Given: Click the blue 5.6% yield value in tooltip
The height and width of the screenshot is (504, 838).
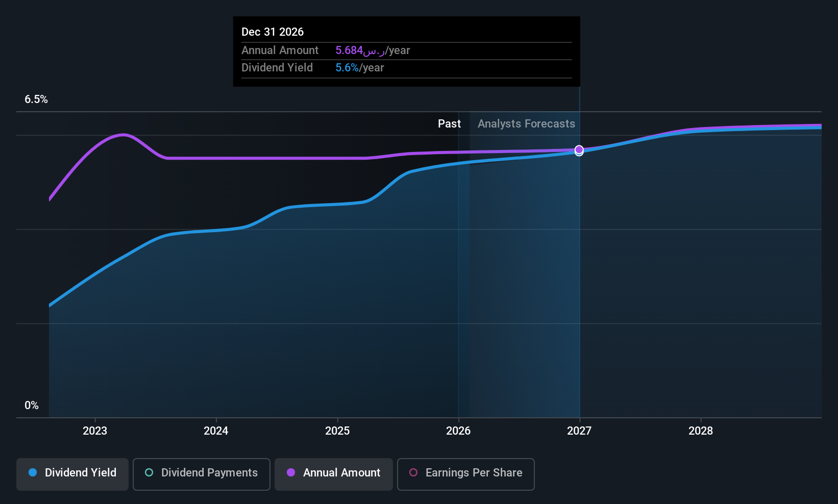Looking at the screenshot, I should [x=346, y=67].
